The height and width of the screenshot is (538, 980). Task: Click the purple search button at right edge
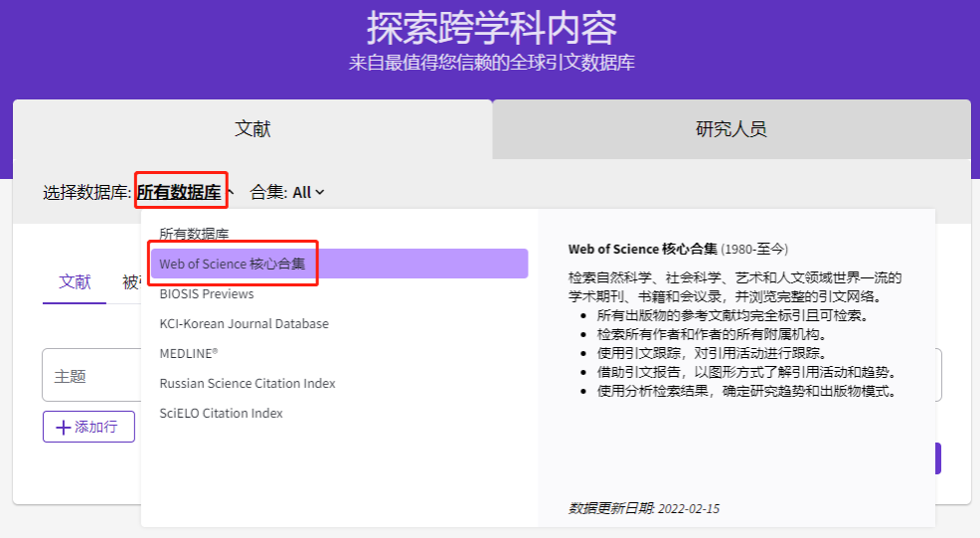pos(937,458)
